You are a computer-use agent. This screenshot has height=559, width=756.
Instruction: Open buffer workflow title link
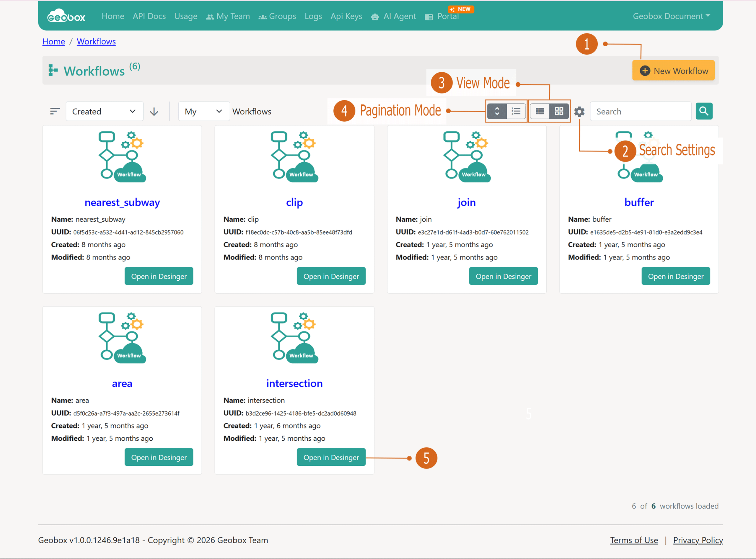pos(639,202)
